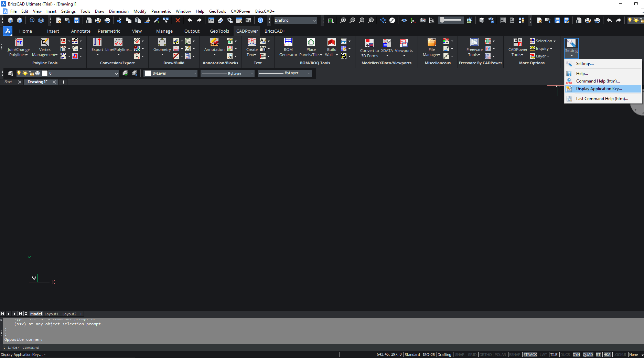Screen dimensions: 644x358
Task: Toggle SNAP in the status bar
Action: 460,355
